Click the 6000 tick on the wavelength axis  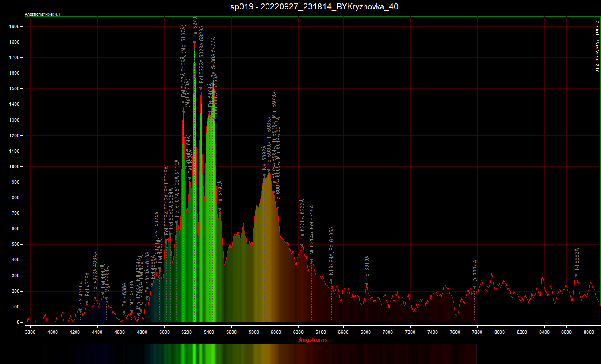click(x=276, y=332)
